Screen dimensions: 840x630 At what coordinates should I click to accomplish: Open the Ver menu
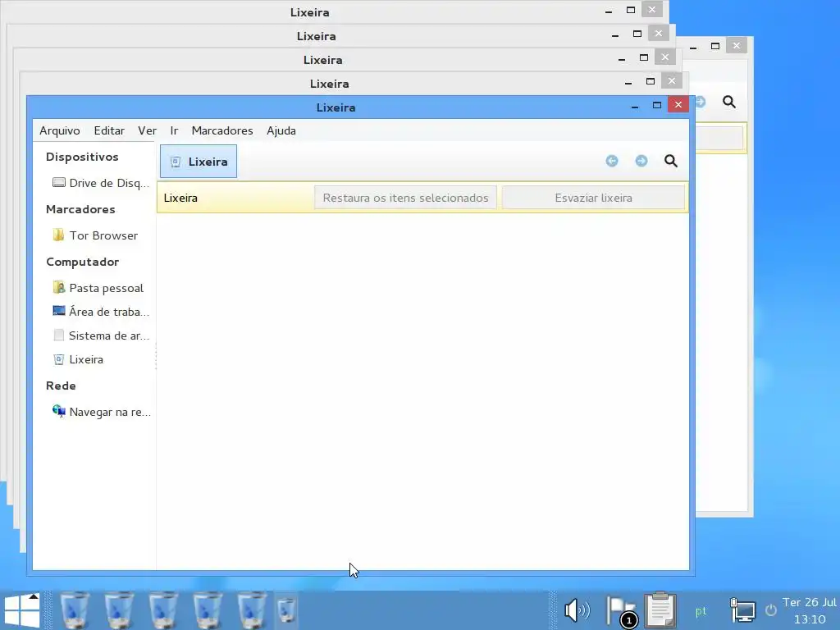(147, 130)
